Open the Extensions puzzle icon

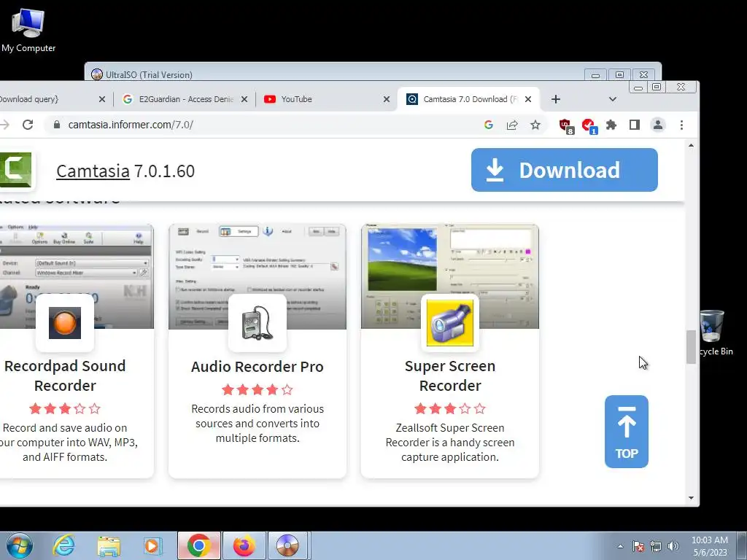[611, 125]
